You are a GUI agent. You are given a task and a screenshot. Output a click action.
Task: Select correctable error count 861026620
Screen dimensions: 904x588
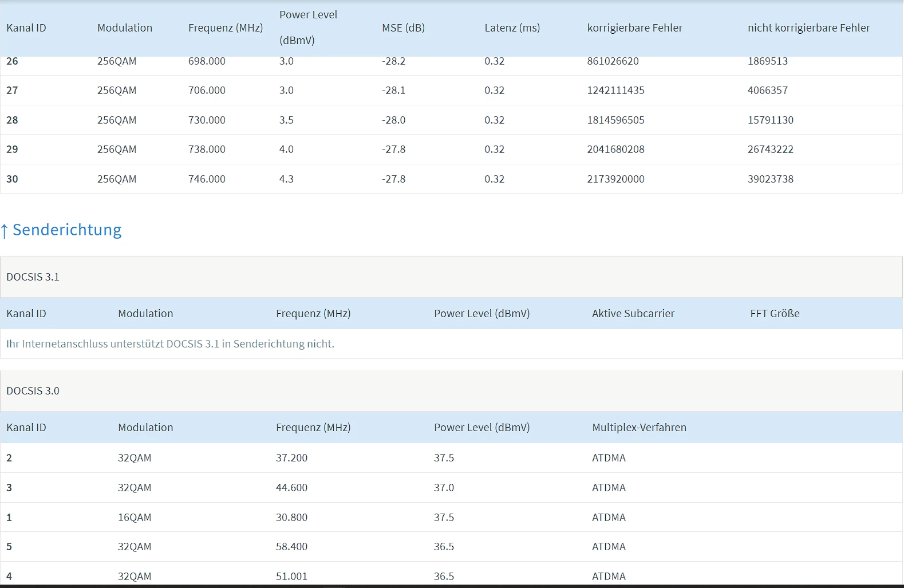[x=613, y=61]
